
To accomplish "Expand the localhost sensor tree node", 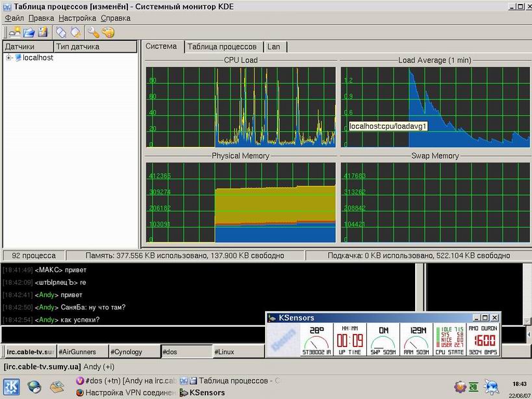I will [9, 58].
